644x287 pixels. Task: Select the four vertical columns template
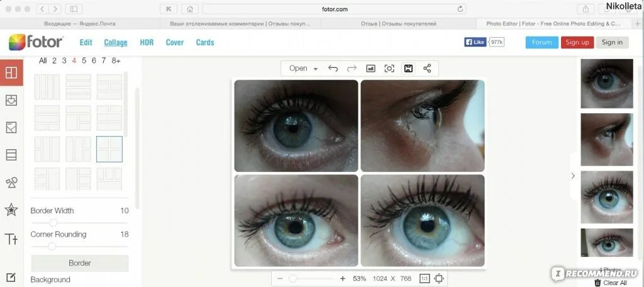[47, 87]
